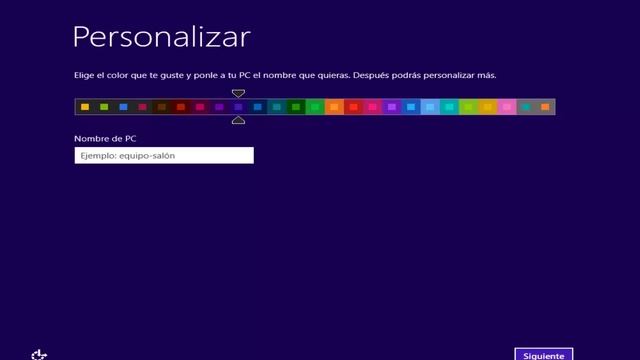Click the top selection arrow above the swatches
640x360 pixels.
coord(238,93)
